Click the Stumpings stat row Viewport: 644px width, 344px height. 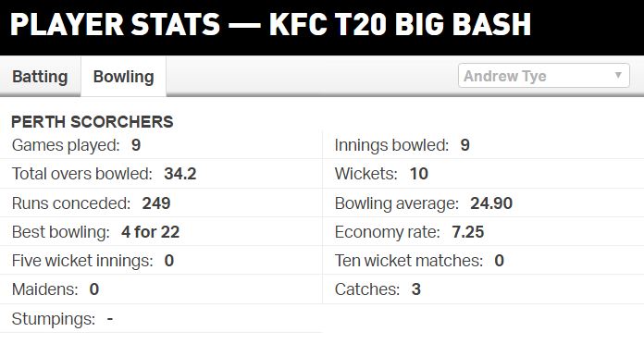(161, 318)
